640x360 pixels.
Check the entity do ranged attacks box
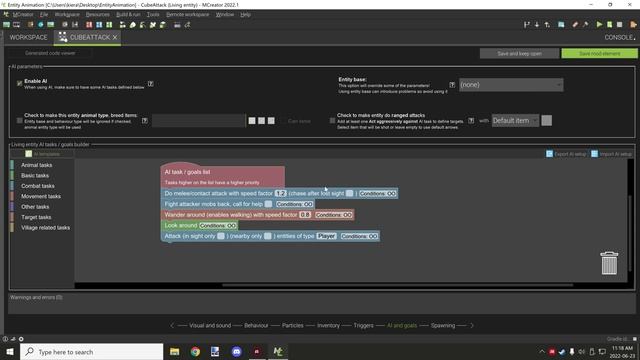click(x=332, y=120)
